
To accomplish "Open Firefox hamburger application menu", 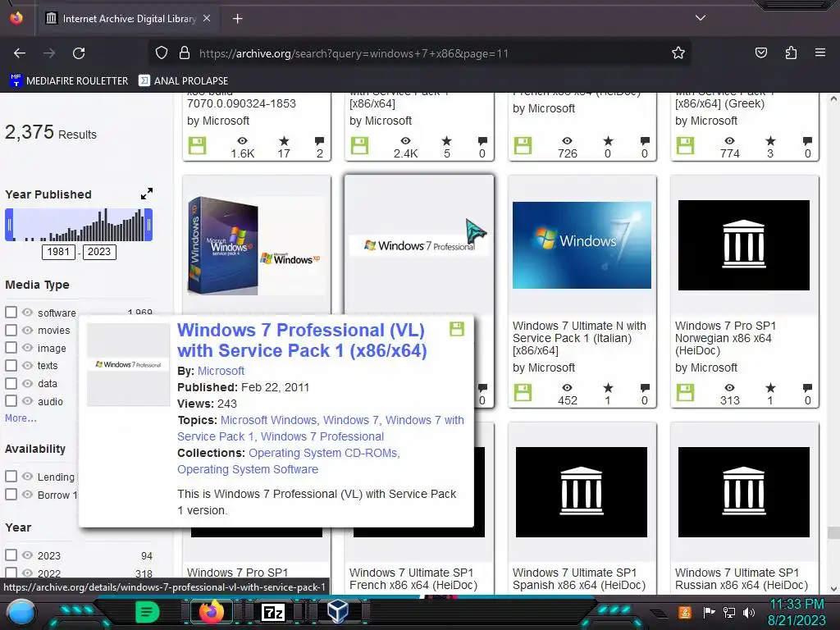I will [819, 52].
